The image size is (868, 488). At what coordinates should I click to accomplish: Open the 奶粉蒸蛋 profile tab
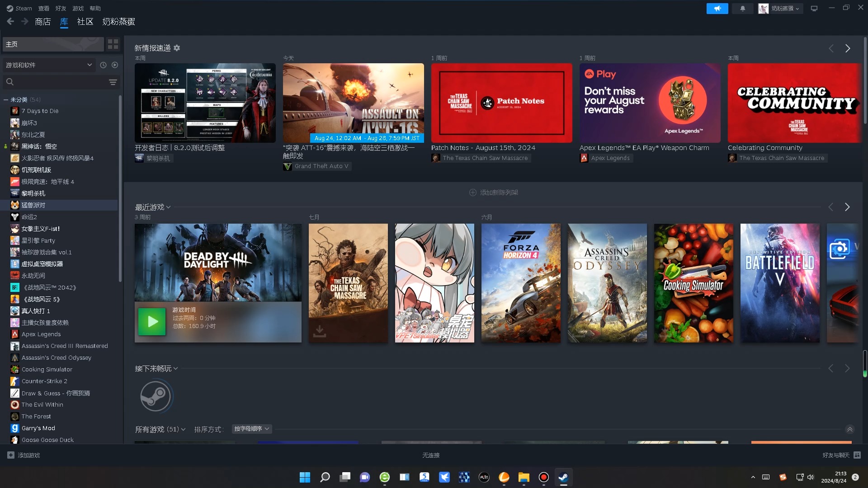click(x=118, y=21)
